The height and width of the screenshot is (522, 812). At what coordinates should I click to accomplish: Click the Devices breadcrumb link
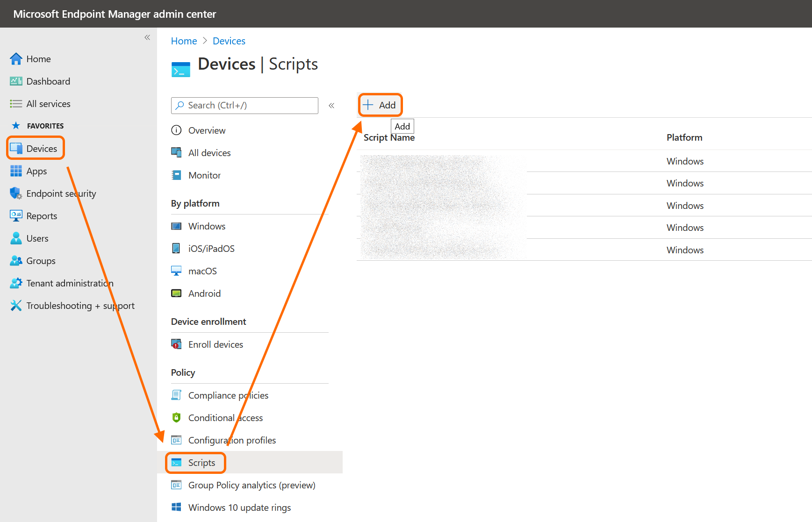229,41
